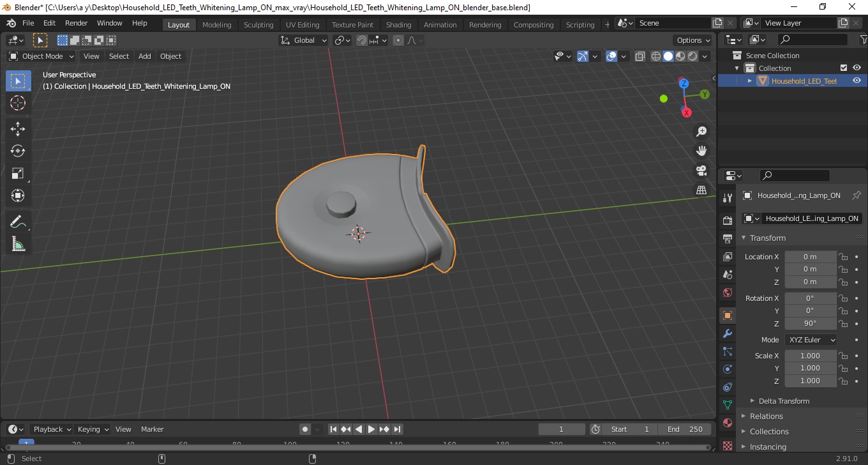Toggle the show overlays button
The width and height of the screenshot is (868, 465).
[x=611, y=56]
